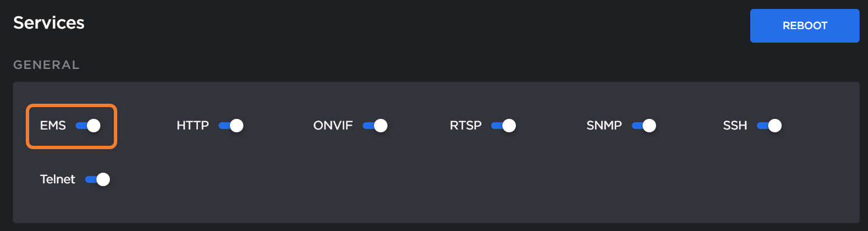Select the ONVIF text label
868x231 pixels.
[x=333, y=126]
